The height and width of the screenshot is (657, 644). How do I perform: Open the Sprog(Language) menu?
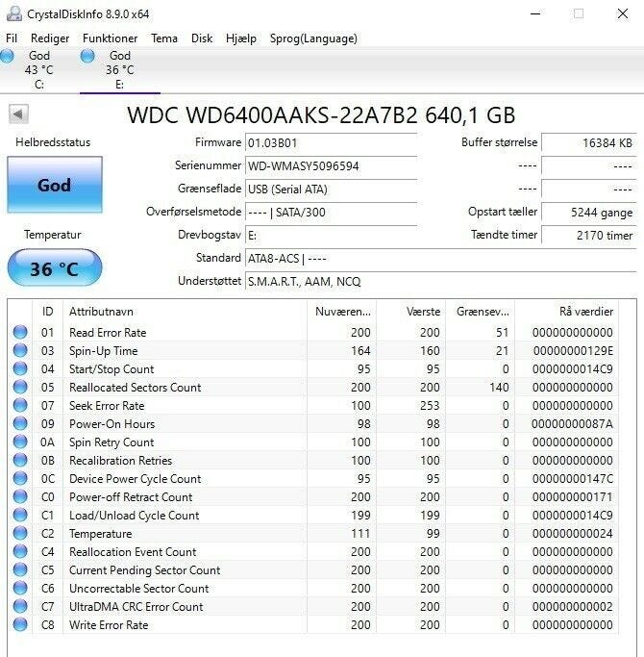(x=313, y=38)
